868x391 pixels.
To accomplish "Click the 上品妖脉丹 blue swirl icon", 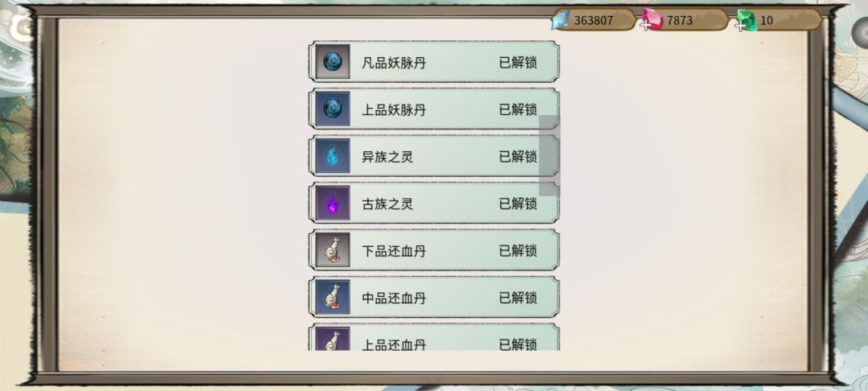I will 333,109.
